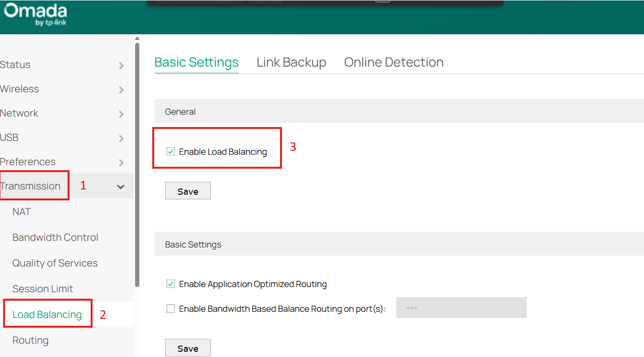Enable Bandwidth Based Balance Routing
The height and width of the screenshot is (357, 644).
170,308
